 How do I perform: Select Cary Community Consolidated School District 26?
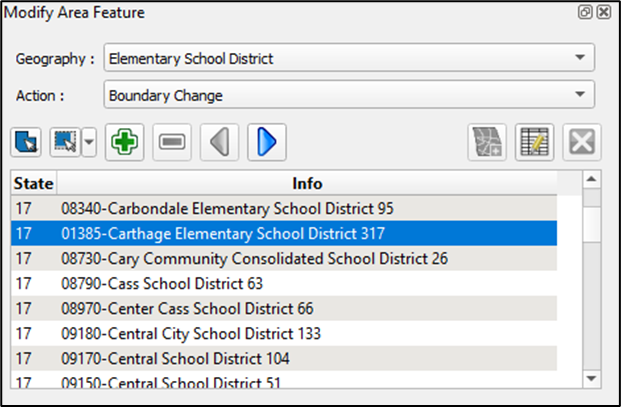click(254, 258)
